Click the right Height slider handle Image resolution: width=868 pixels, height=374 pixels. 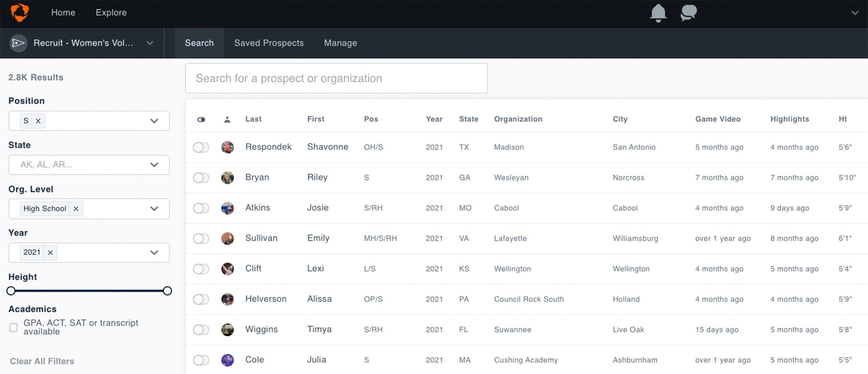(x=167, y=291)
